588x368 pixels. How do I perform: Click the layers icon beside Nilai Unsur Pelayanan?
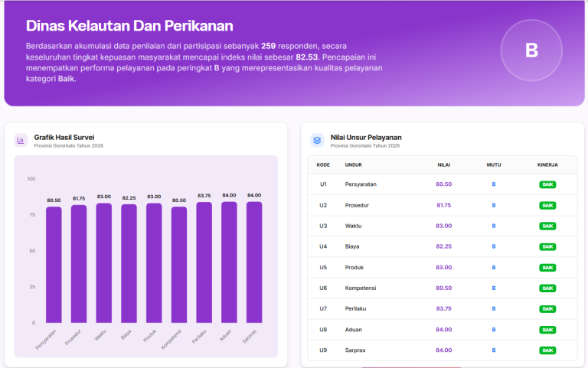tap(317, 141)
